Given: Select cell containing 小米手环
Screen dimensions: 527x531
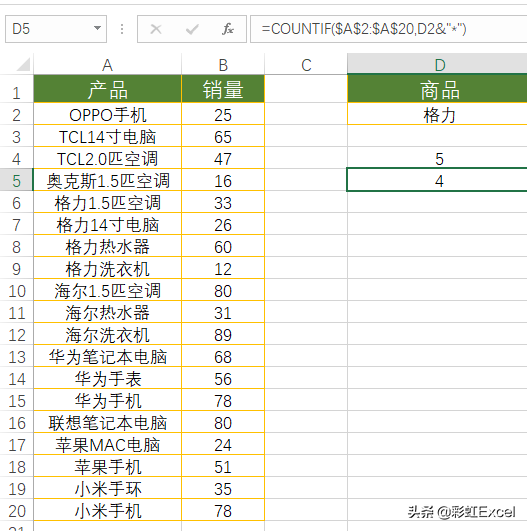Looking at the screenshot, I should pos(107,489).
